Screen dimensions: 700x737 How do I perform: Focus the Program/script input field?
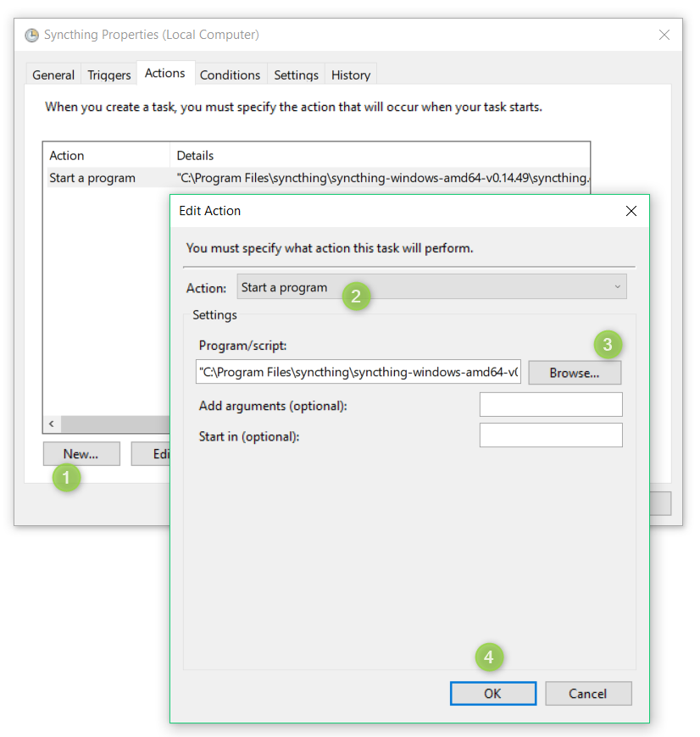[358, 372]
